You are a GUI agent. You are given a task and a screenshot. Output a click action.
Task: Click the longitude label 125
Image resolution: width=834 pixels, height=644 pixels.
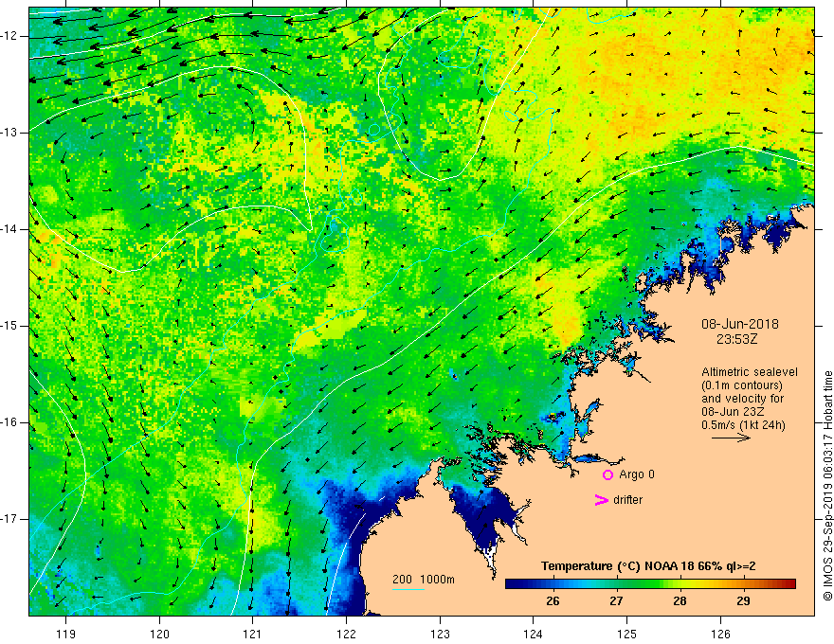click(627, 634)
